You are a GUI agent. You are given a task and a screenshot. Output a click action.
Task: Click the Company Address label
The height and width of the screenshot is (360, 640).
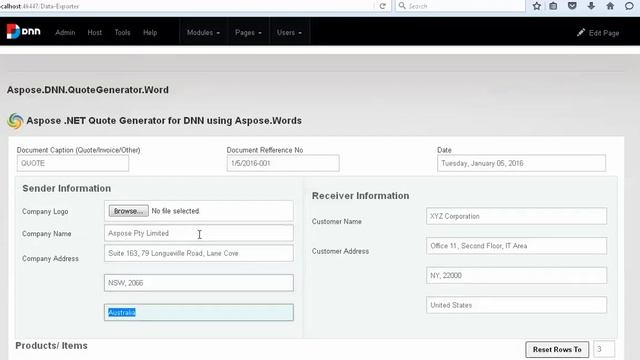(50, 258)
